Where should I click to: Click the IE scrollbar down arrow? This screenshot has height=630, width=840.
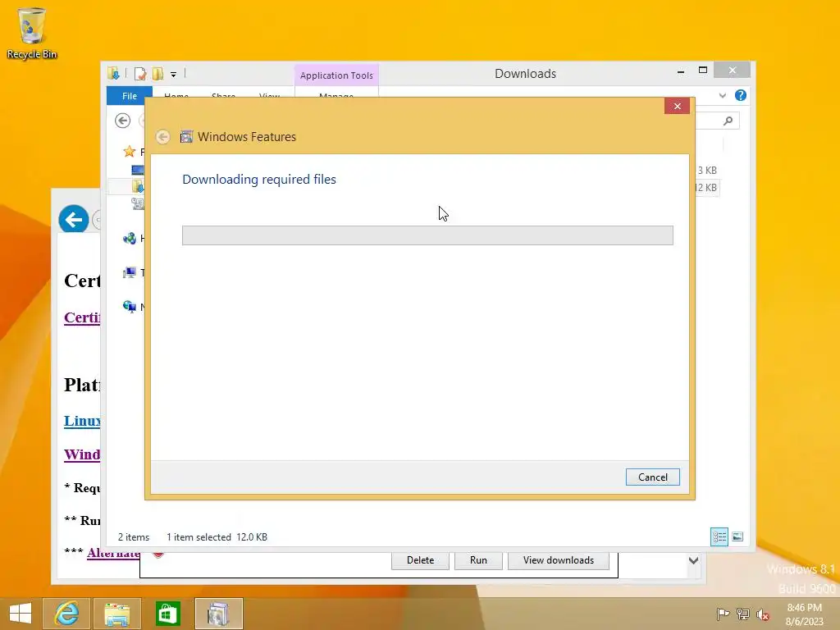(694, 561)
